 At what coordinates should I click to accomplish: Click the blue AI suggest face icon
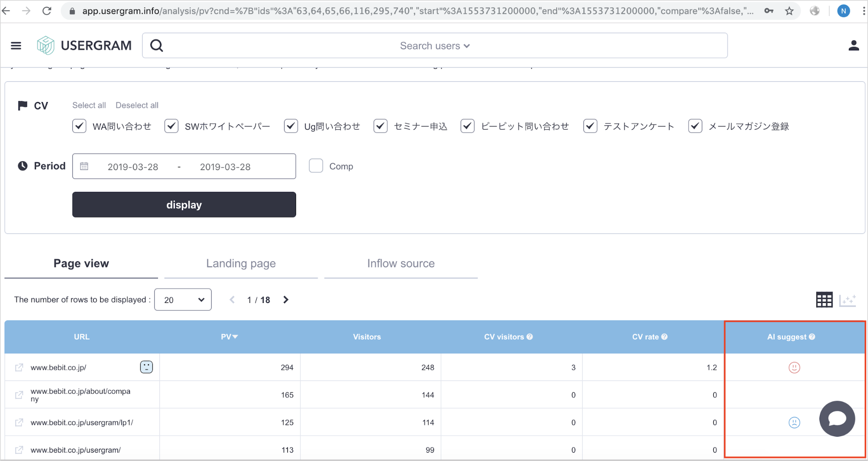(x=794, y=422)
